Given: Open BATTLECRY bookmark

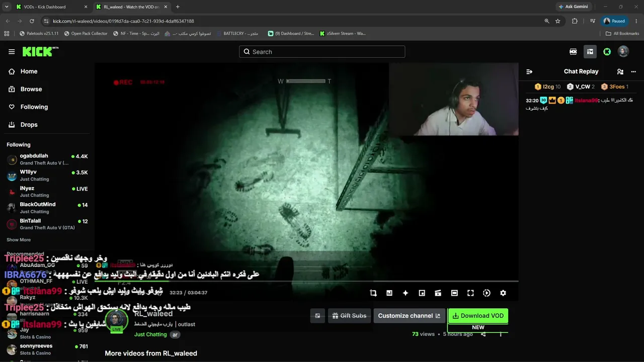Looking at the screenshot, I should [237, 34].
